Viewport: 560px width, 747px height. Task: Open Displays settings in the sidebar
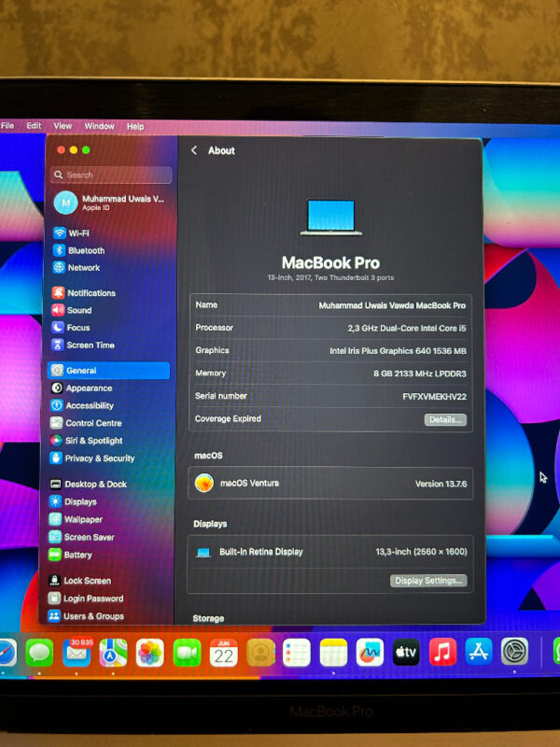[74, 501]
